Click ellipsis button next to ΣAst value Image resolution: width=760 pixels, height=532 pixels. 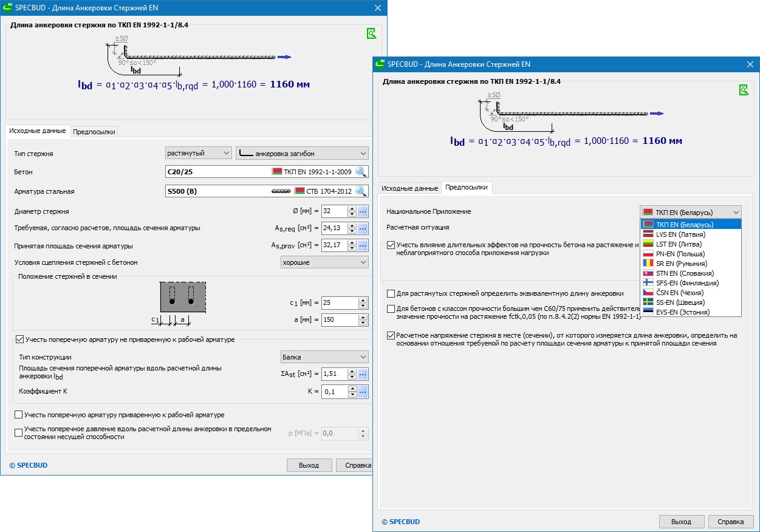pos(363,375)
